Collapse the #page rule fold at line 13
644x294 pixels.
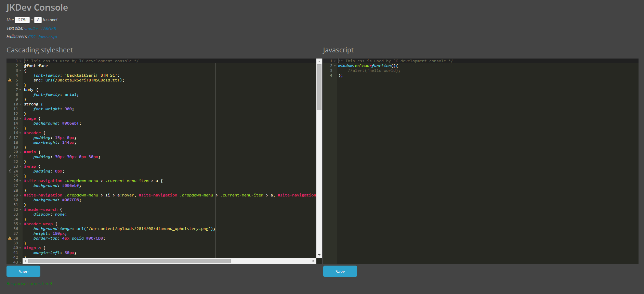click(x=21, y=119)
